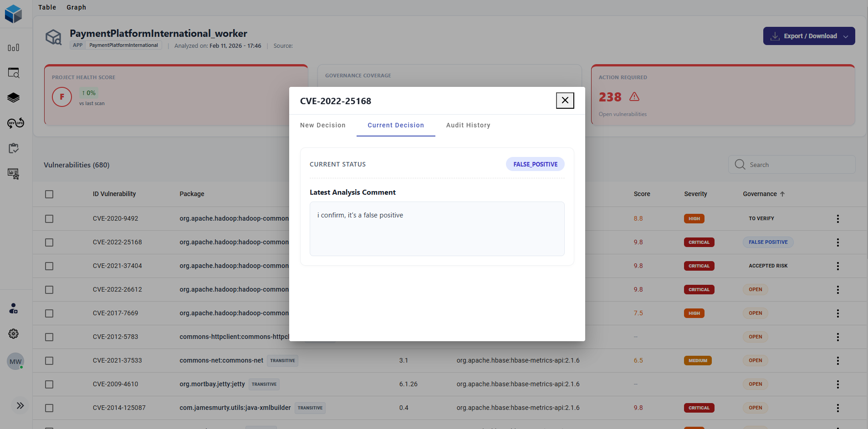Open the Export / Download dropdown

(809, 36)
